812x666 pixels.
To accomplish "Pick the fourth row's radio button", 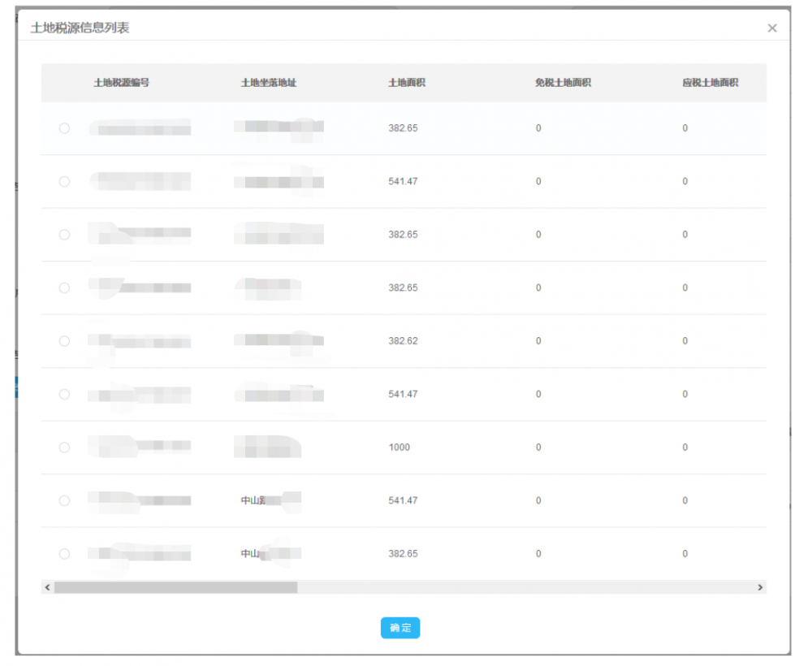I will click(x=64, y=288).
